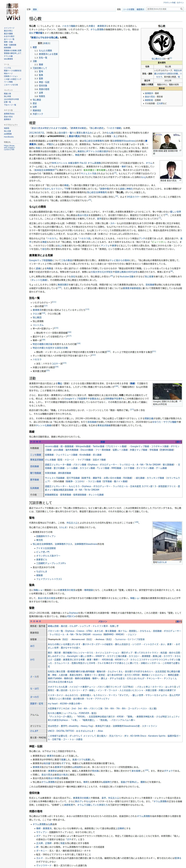
Task: Click the search magnifier icon
Action: coord(181,9)
